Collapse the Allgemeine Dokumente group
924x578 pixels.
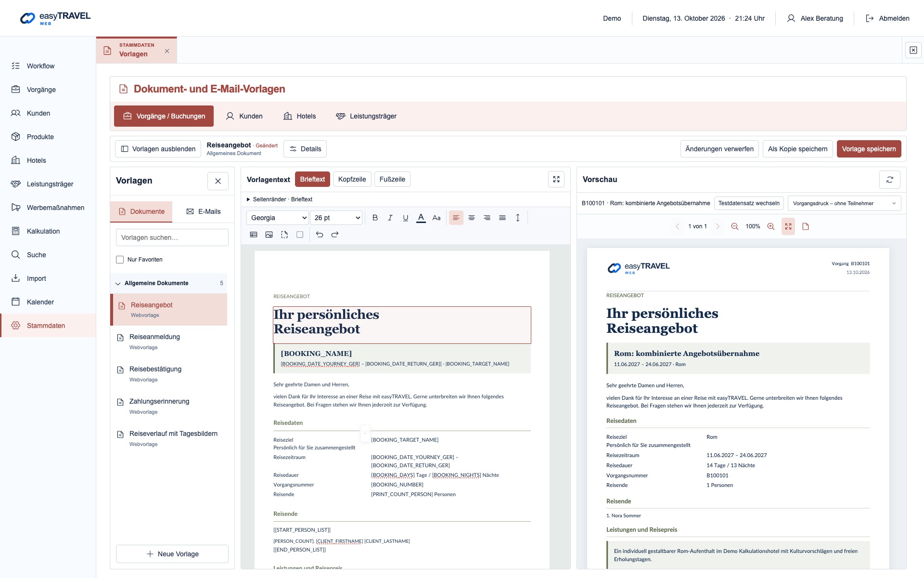(x=169, y=283)
